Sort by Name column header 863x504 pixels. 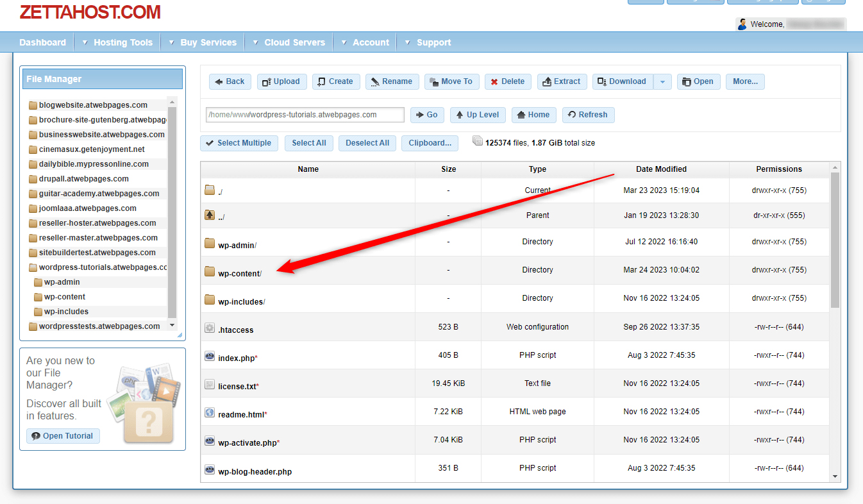click(x=308, y=169)
